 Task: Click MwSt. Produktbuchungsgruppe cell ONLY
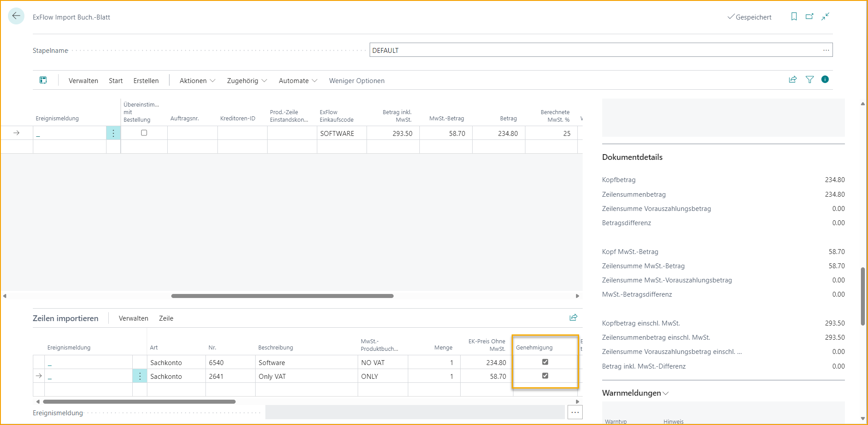tap(383, 376)
